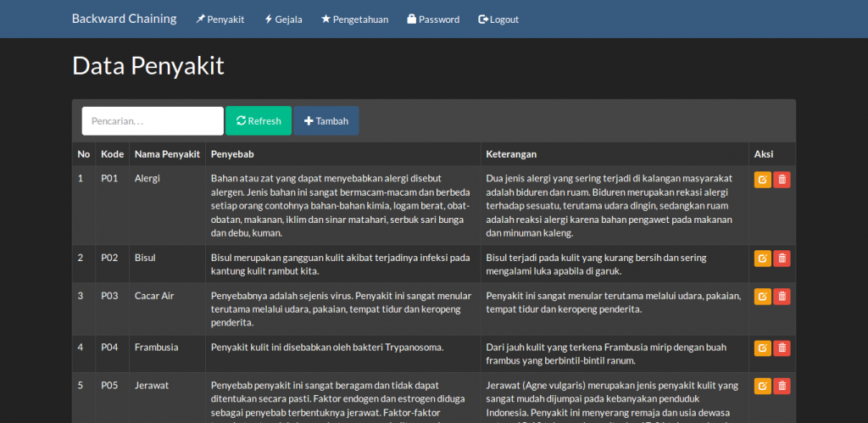Open the Backward Chaining home link
Viewport: 868px width, 423px height.
pyautogui.click(x=124, y=19)
